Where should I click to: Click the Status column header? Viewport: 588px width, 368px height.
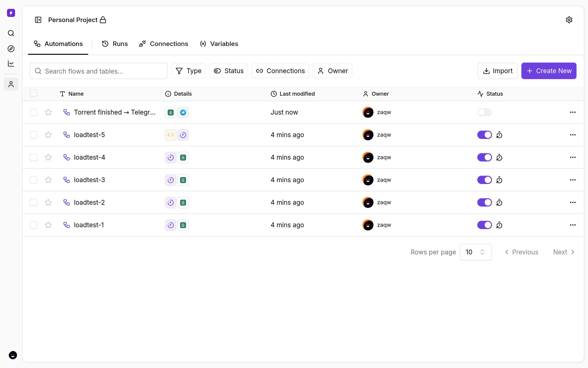[490, 94]
